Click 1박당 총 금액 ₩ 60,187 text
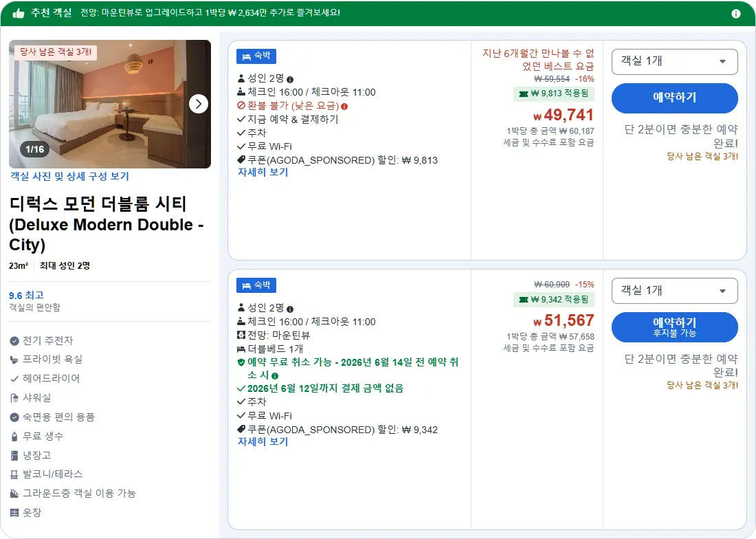This screenshot has height=539, width=756. point(550,131)
